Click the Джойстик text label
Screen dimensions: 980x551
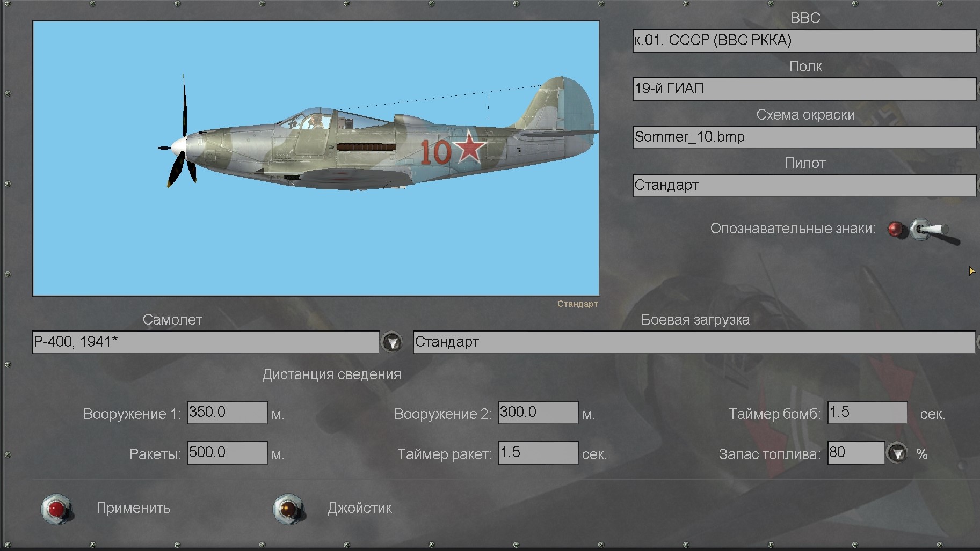tap(360, 508)
